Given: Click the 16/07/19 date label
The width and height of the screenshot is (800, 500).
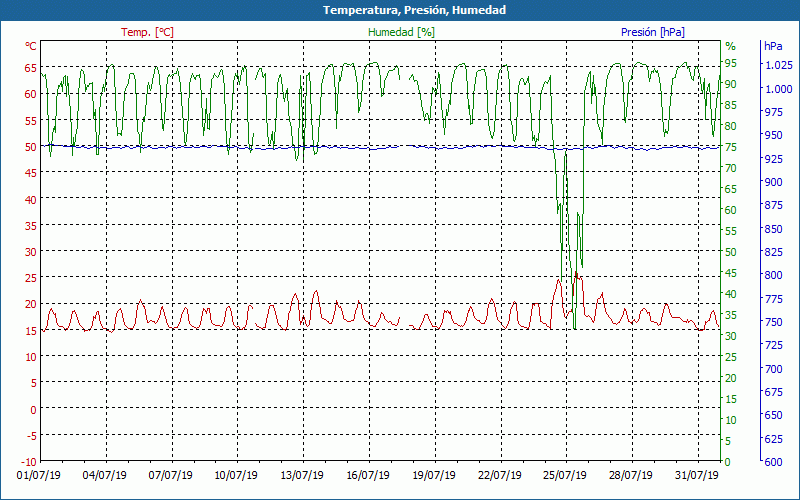Looking at the screenshot, I should (x=368, y=476).
